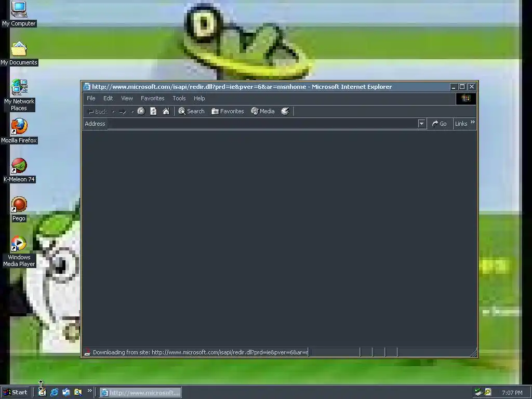Open the File menu
Viewport: 532px width, 399px height.
[91, 98]
